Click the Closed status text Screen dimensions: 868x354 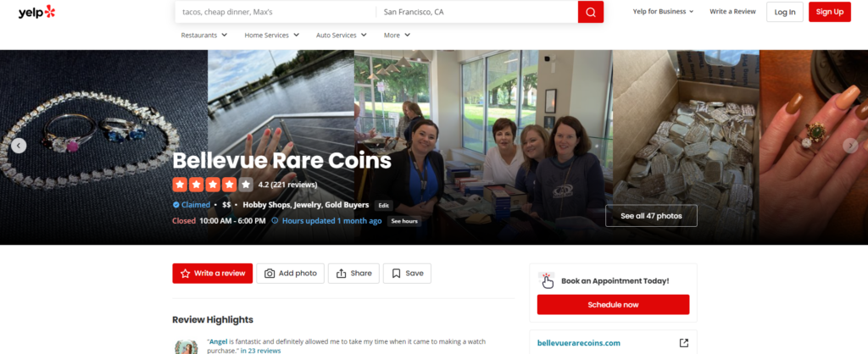coord(184,221)
